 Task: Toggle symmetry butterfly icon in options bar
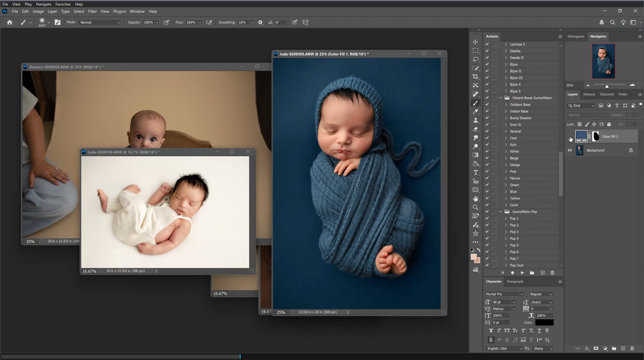click(305, 23)
